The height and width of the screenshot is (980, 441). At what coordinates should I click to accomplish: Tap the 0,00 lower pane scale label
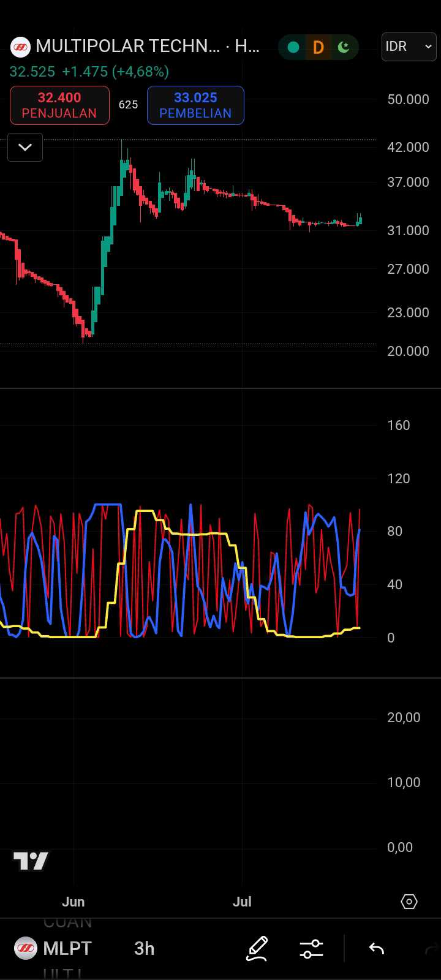click(x=400, y=847)
